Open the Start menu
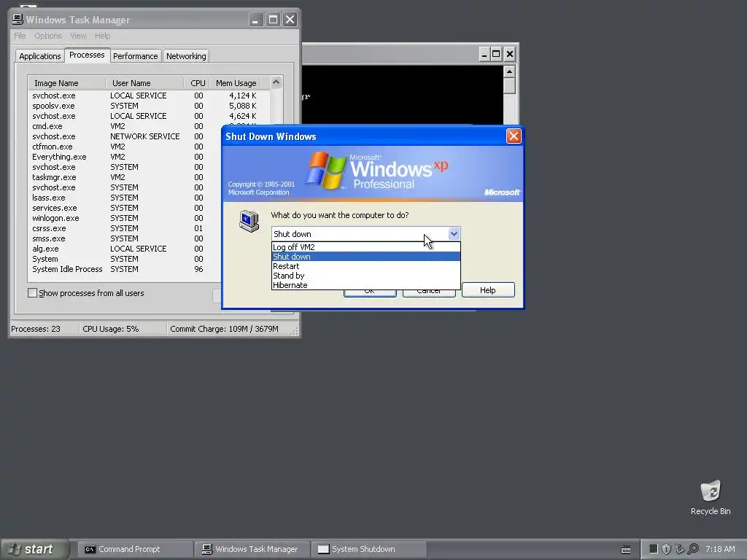Viewport: 747px width, 560px height. click(34, 549)
